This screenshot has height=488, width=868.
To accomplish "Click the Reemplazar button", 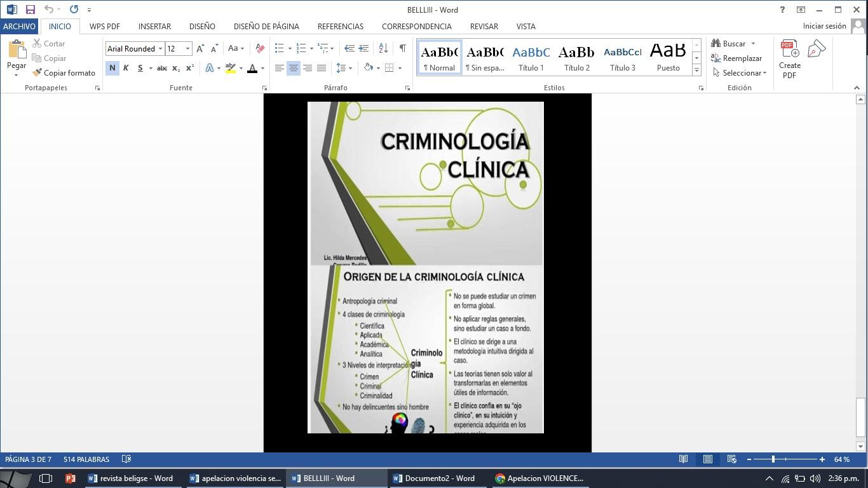I will click(736, 58).
